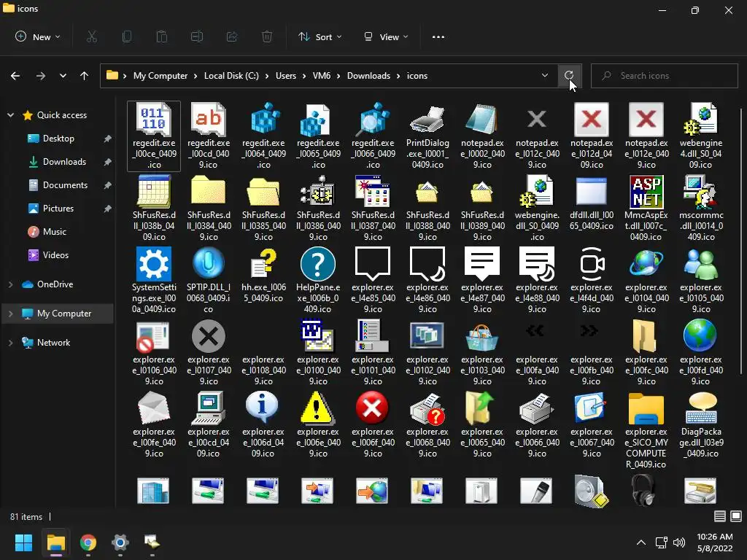Show hidden system tray icons

click(641, 542)
